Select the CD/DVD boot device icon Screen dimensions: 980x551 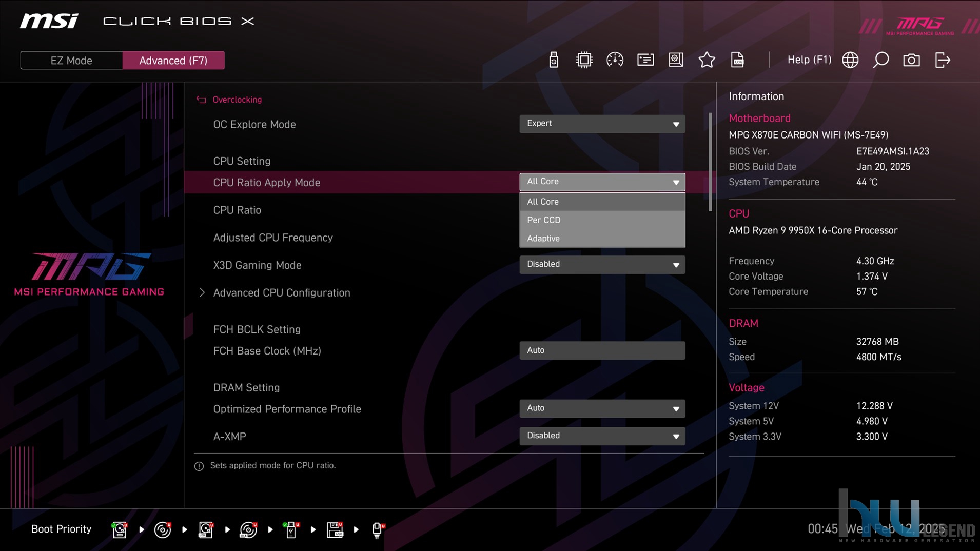click(163, 529)
